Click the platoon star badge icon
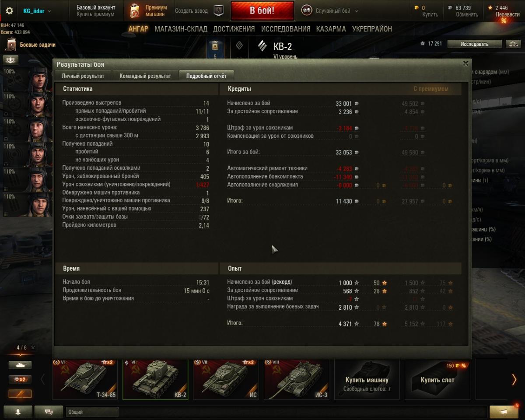Viewport: 525px width, 420px height. coord(218,11)
